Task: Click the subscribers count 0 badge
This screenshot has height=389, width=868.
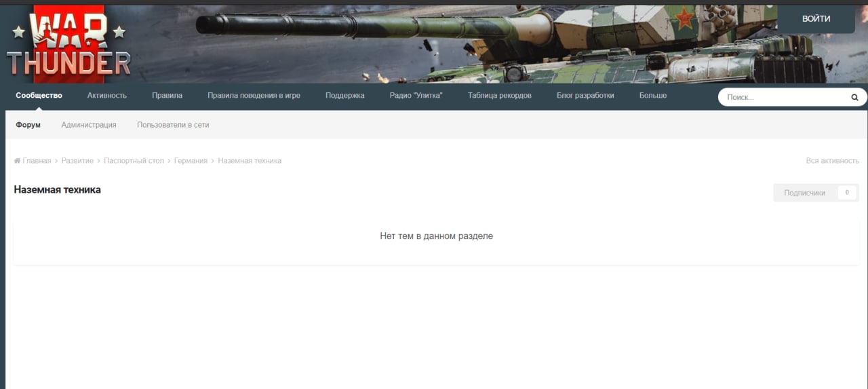Action: pos(847,193)
